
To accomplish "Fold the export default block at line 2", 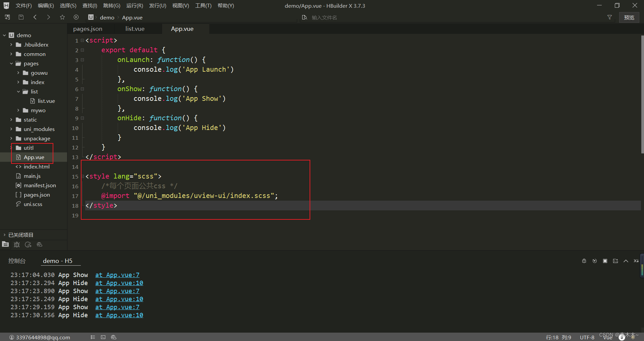I will coord(82,50).
